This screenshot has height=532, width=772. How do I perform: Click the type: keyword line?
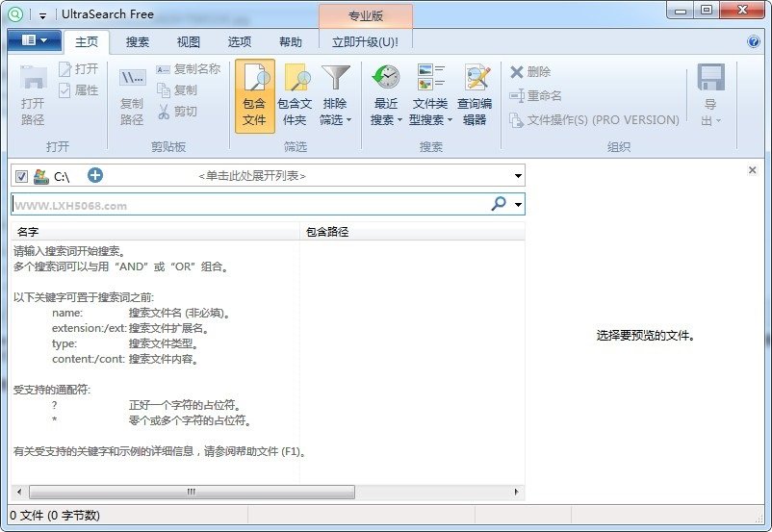(125, 343)
